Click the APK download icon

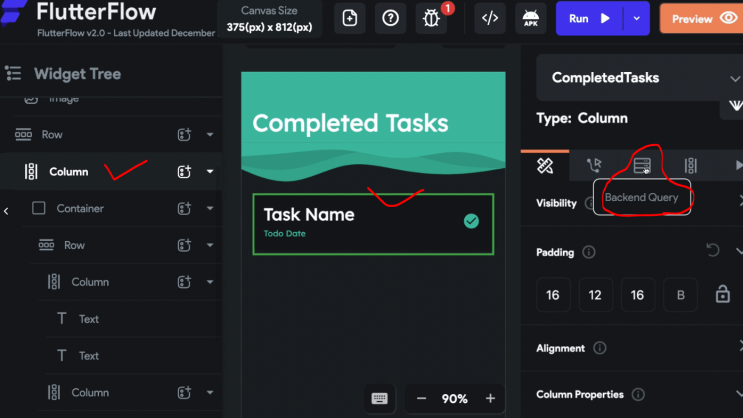531,18
